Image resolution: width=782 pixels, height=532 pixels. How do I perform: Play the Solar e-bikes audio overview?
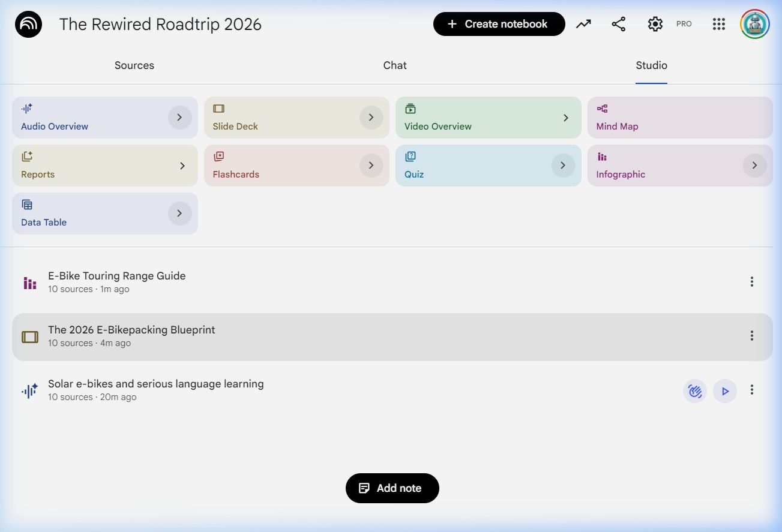pos(725,391)
